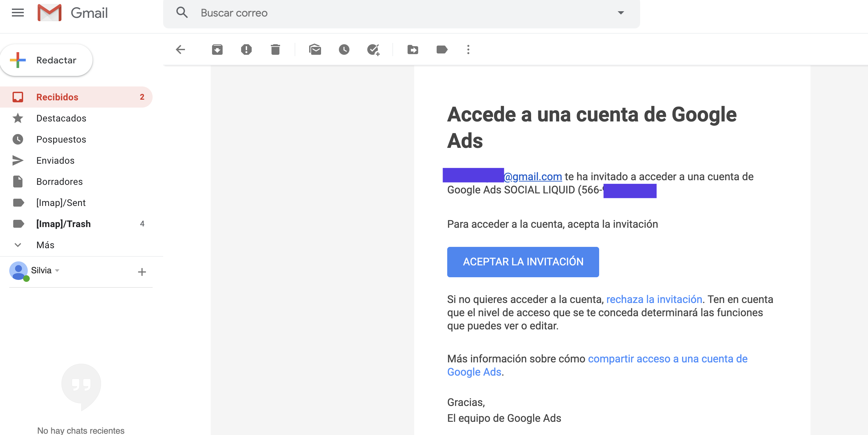Image resolution: width=868 pixels, height=435 pixels.
Task: Click the Accede a una cuenta heading
Action: (x=592, y=127)
